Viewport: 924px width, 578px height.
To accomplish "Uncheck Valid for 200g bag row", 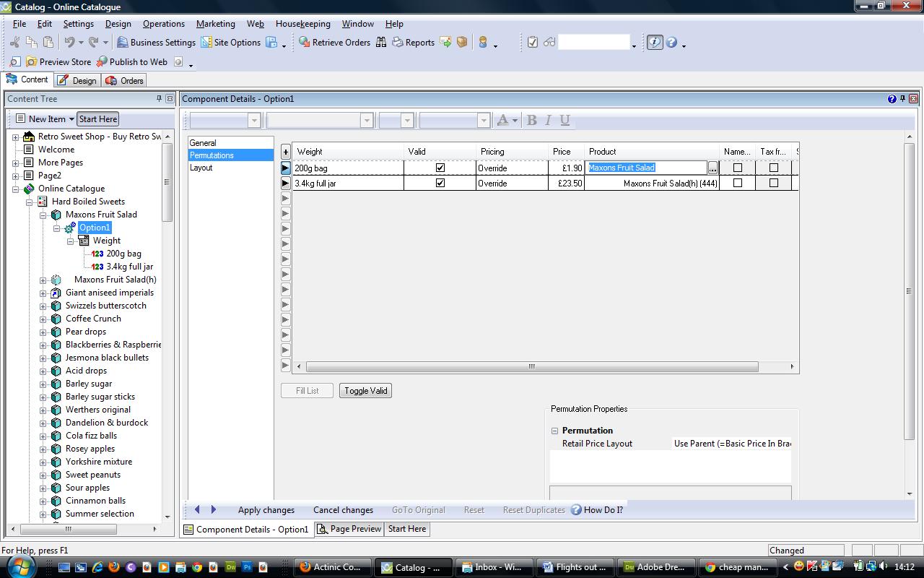I will (x=440, y=168).
